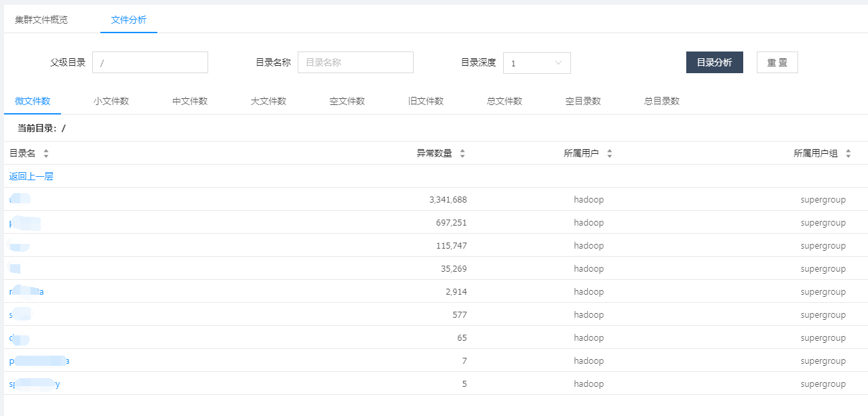Image resolution: width=868 pixels, height=416 pixels.
Task: Show the 旧文件数 tab
Action: click(x=426, y=101)
